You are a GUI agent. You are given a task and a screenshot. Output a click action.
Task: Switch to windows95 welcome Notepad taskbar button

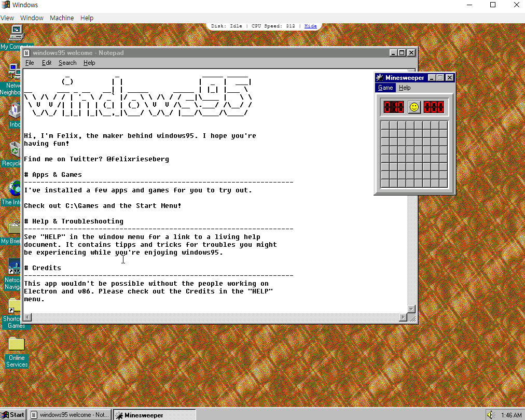[70, 415]
